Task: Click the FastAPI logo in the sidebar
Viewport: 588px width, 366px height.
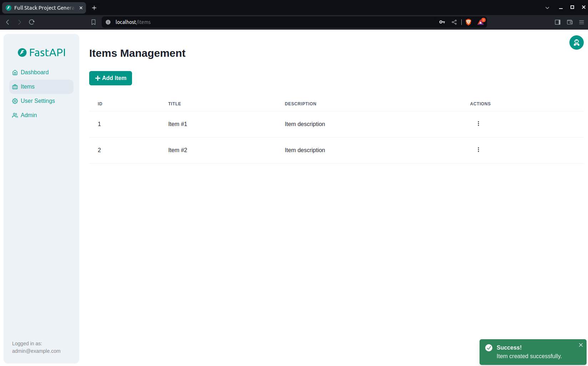Action: tap(41, 52)
